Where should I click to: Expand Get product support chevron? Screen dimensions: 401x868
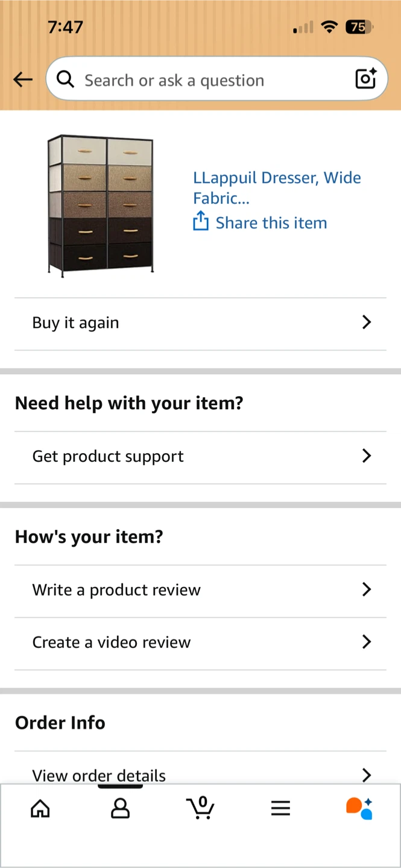tap(366, 456)
